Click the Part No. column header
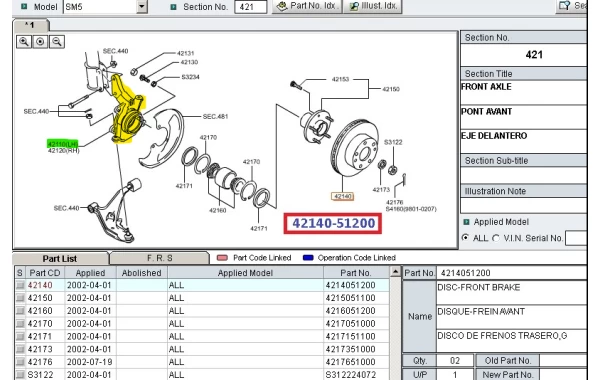Screen dimensions: 600x380 point(356,273)
